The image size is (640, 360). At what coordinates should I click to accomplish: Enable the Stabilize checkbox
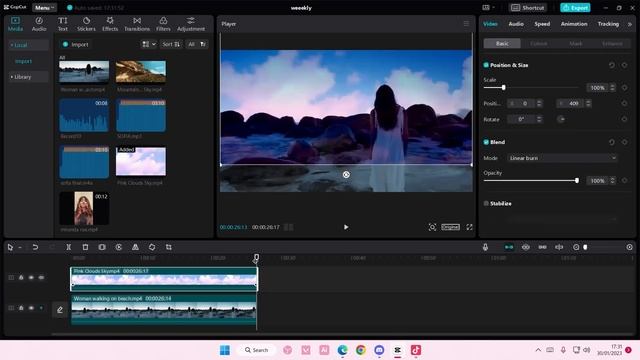tap(486, 203)
